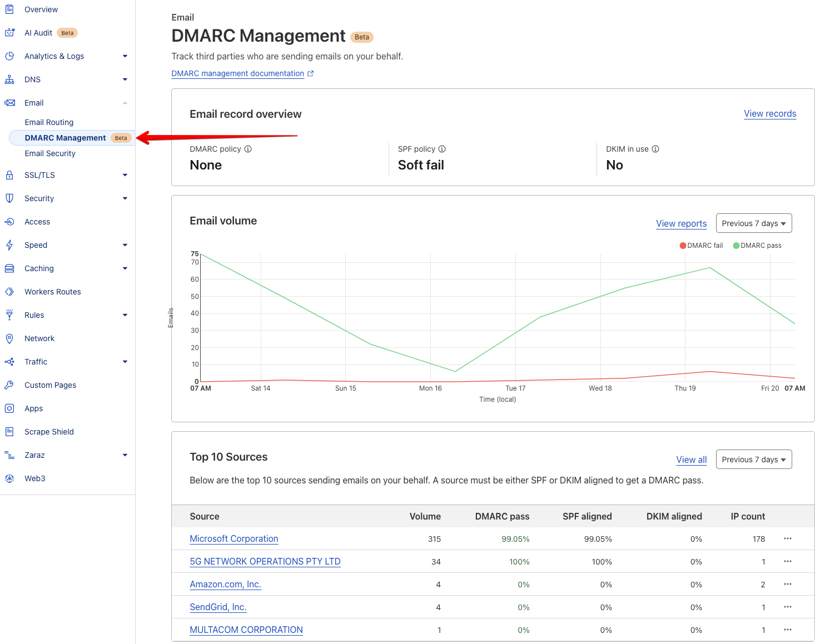
Task: Click View all link for Top 10 Sources
Action: click(692, 460)
